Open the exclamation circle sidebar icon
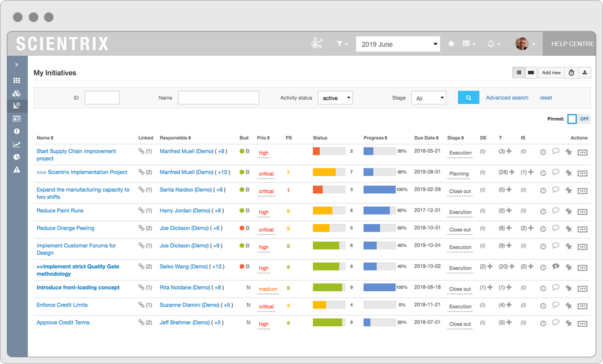The image size is (603, 364). point(16,131)
